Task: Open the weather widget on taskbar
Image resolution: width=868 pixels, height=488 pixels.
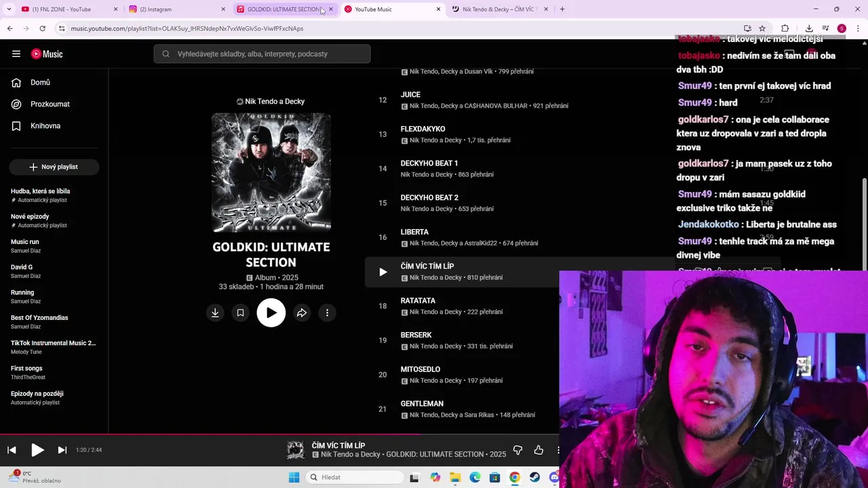Action: pos(34,477)
